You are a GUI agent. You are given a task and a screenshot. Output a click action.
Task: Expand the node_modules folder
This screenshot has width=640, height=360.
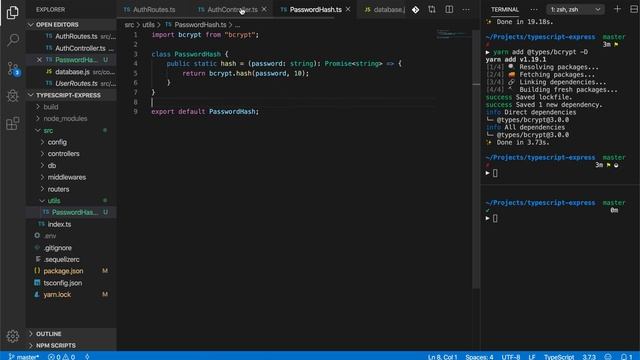point(65,119)
